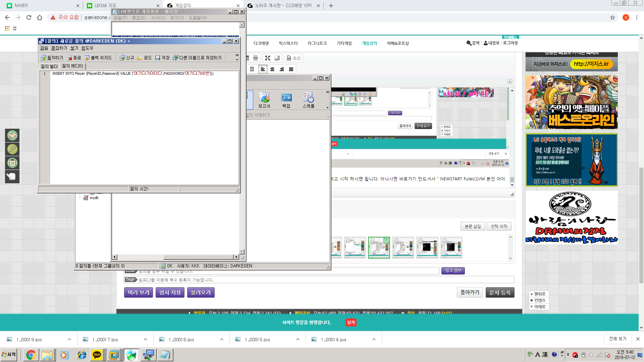The width and height of the screenshot is (644, 362).
Task: Tick checkbox on the rightmost attachment thumbnail
Action: pos(445,241)
